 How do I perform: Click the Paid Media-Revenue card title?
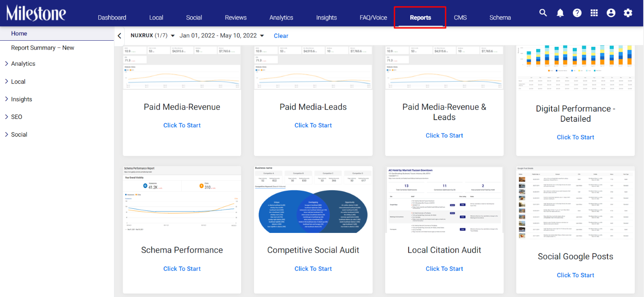click(182, 107)
